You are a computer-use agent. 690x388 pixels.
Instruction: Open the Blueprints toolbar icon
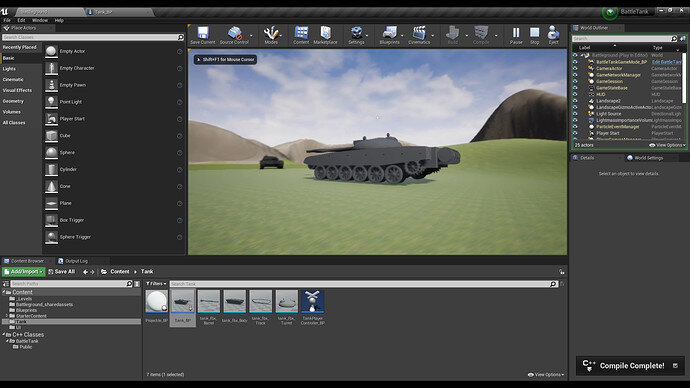coord(389,35)
